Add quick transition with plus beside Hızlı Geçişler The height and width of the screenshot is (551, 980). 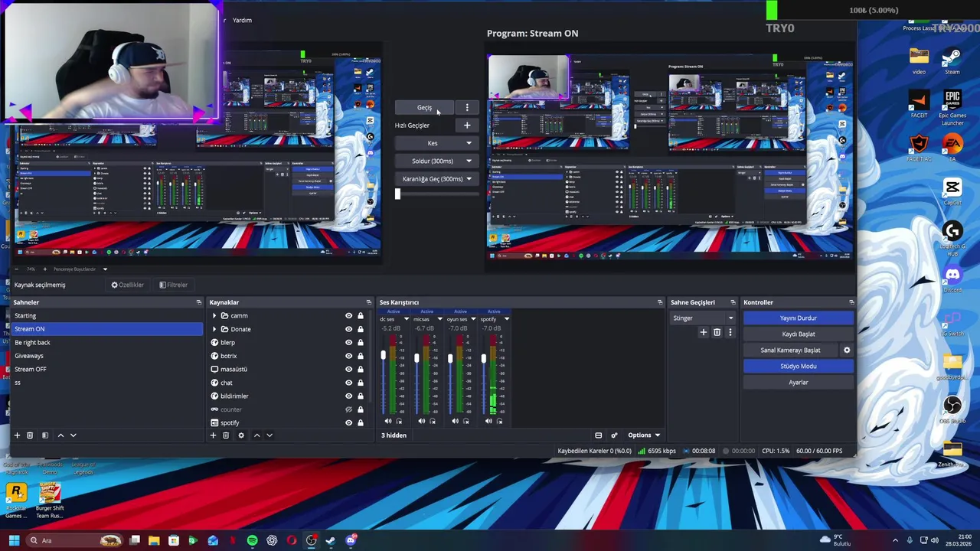(467, 126)
